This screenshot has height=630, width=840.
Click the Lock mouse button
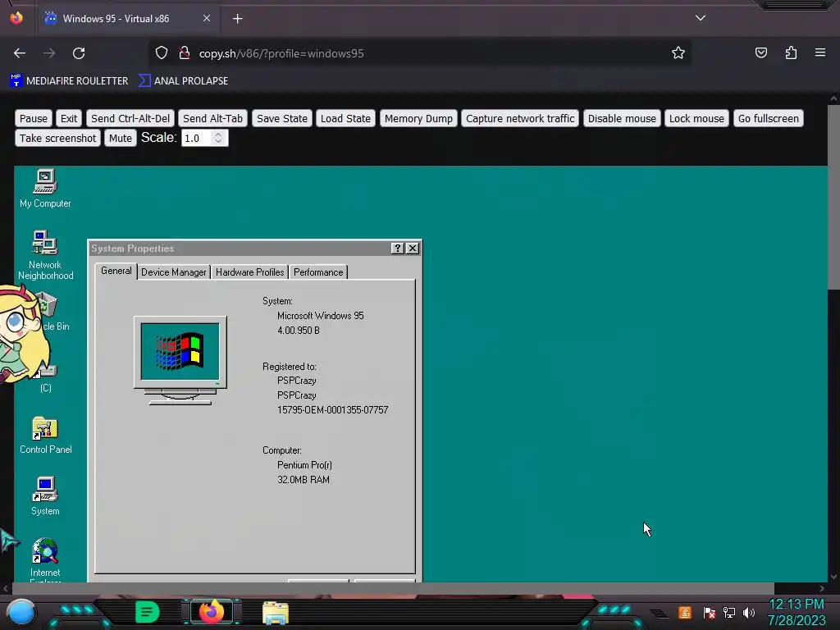click(696, 118)
